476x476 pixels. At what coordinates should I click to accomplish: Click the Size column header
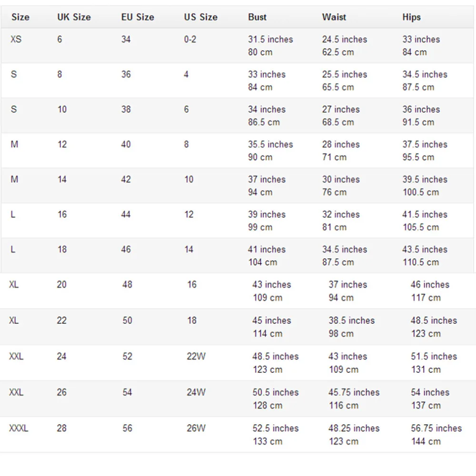tap(20, 18)
